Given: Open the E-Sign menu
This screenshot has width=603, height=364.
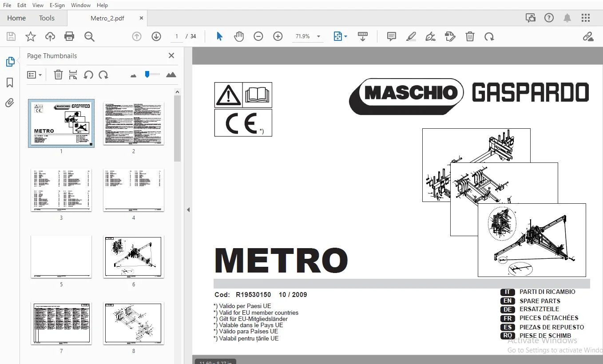Looking at the screenshot, I should tap(57, 5).
